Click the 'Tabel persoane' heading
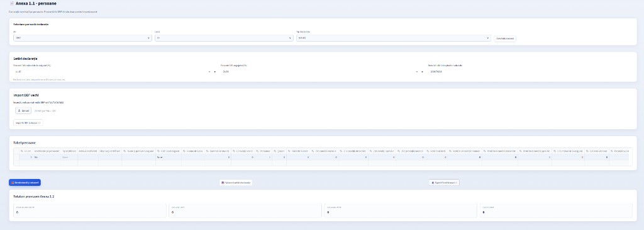 pyautogui.click(x=25, y=142)
